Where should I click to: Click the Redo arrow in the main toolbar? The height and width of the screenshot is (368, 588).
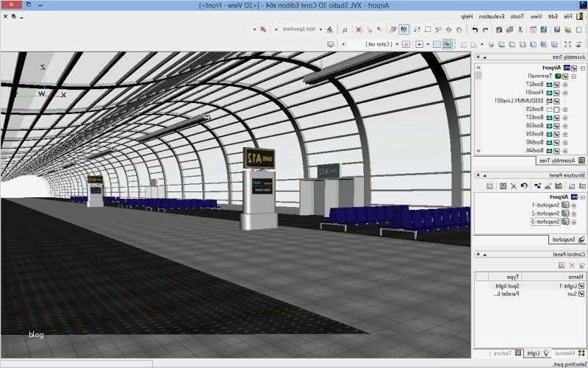coord(475,29)
